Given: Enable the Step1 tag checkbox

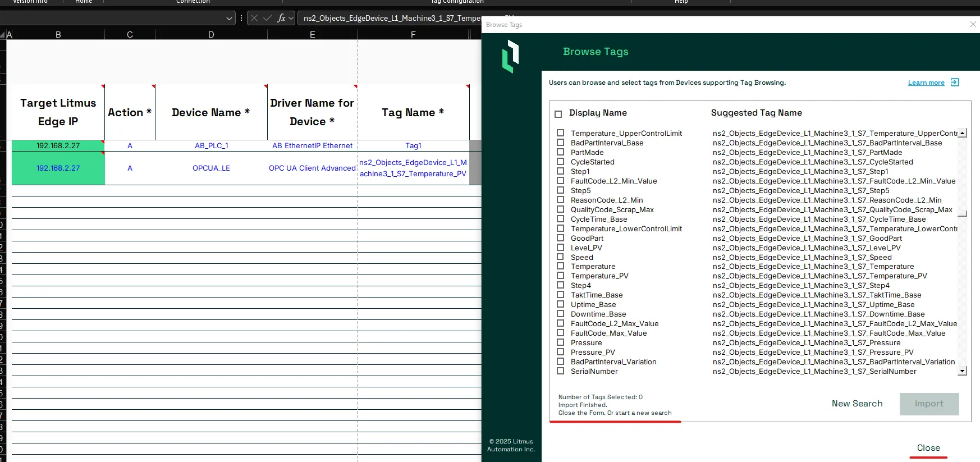Looking at the screenshot, I should (560, 171).
